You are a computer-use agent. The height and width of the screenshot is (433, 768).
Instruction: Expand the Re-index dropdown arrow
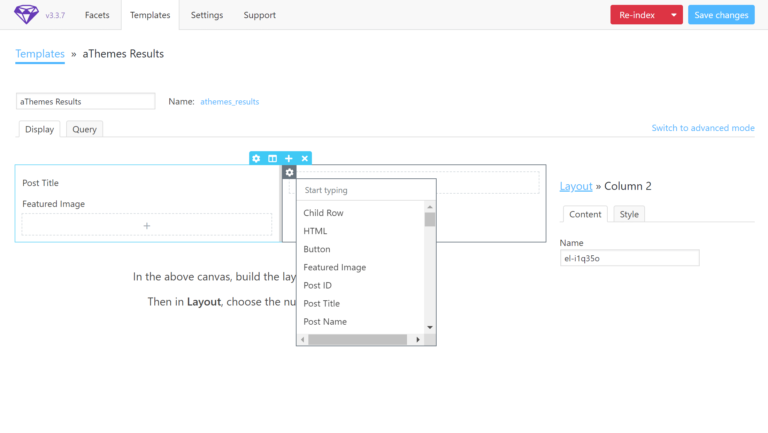pyautogui.click(x=675, y=15)
